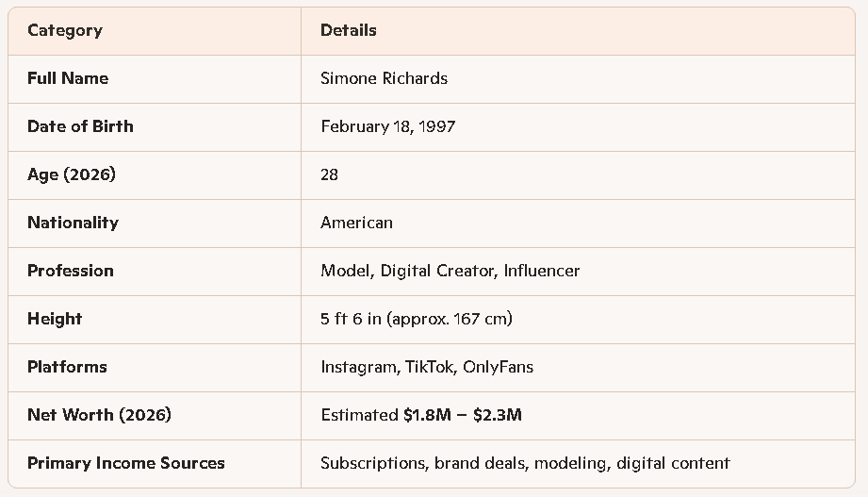
Task: Click the name Simone Richards
Action: 384,78
